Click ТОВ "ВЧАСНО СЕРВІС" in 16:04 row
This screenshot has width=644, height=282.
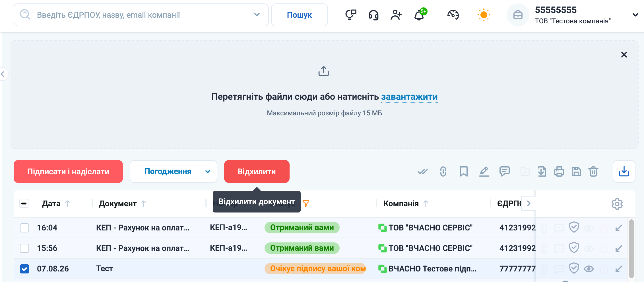tap(431, 228)
